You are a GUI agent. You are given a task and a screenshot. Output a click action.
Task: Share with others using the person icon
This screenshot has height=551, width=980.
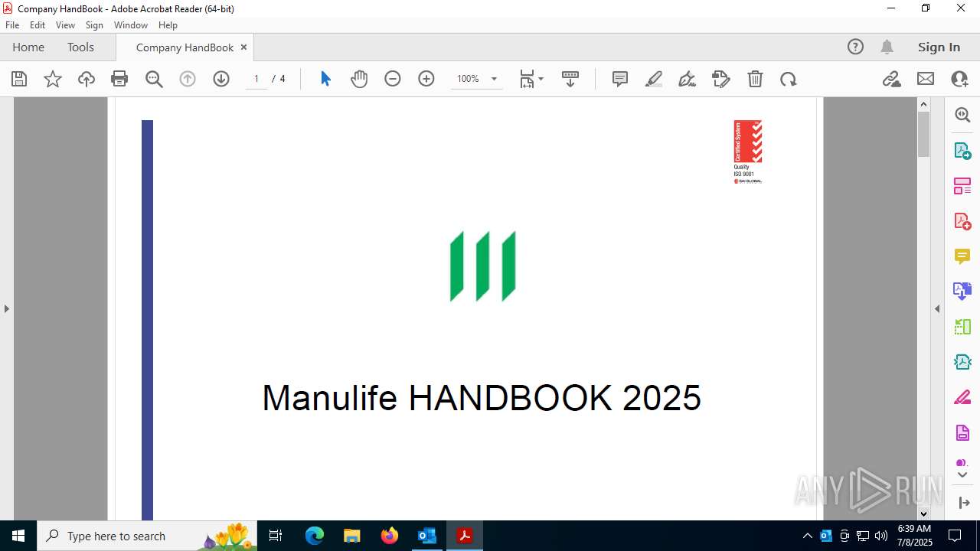click(x=959, y=79)
